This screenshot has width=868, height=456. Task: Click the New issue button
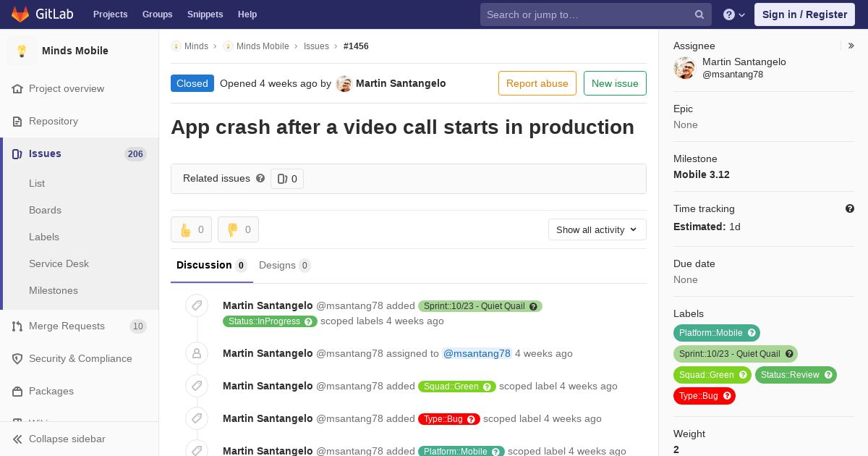coord(615,83)
